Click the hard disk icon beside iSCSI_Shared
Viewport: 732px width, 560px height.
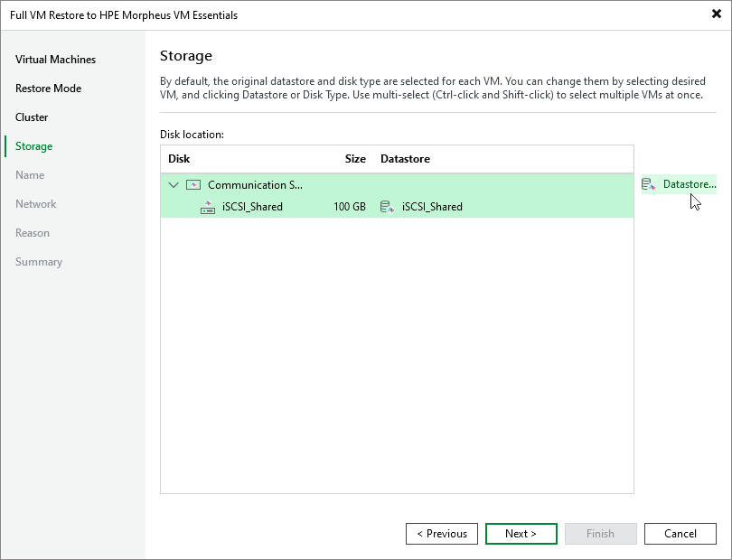(206, 207)
